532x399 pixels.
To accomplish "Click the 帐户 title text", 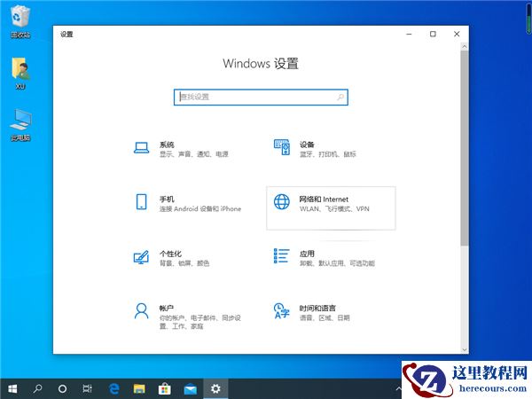I will (x=167, y=308).
